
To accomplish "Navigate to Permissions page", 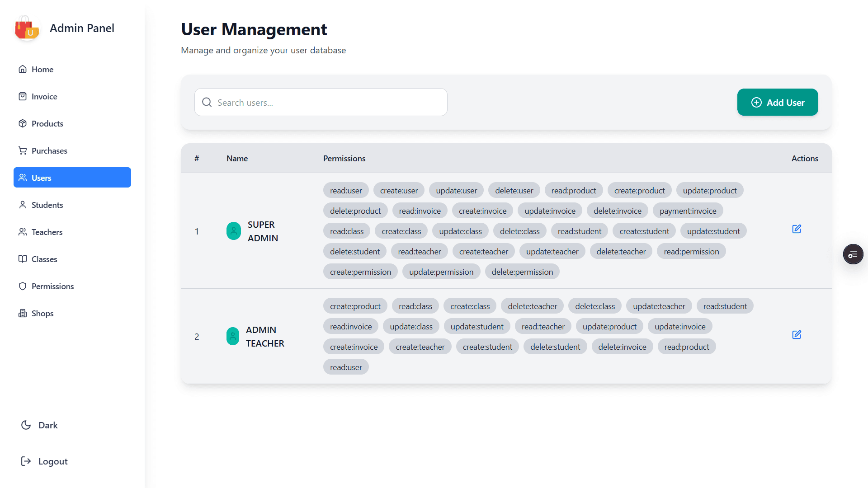I will click(72, 286).
